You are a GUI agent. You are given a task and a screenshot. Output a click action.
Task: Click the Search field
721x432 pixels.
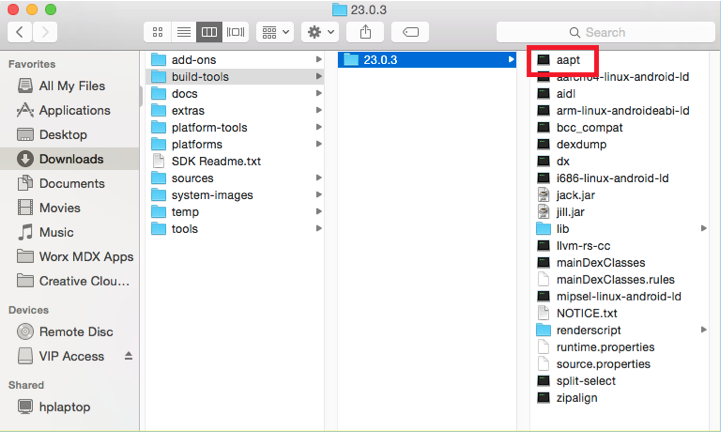(x=605, y=32)
